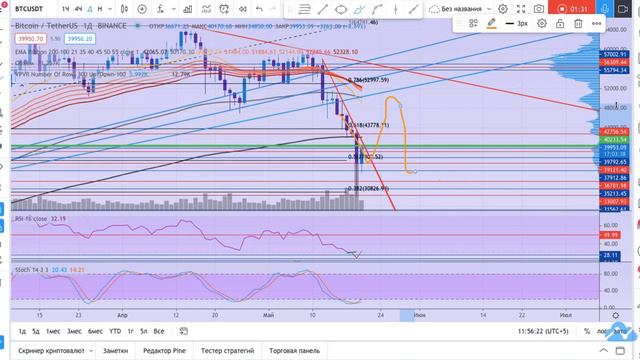The height and width of the screenshot is (360, 640).
Task: Toggle the webcam video button
Action: point(623,9)
